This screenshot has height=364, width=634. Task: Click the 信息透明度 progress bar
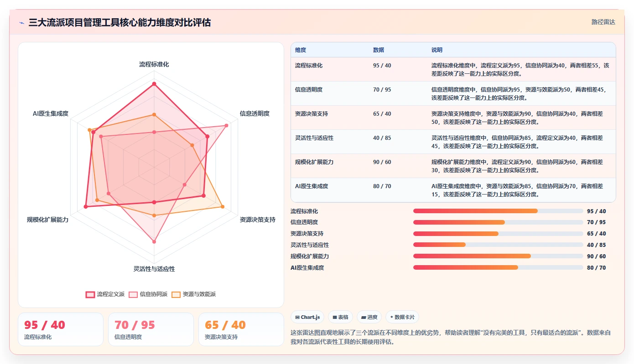pos(498,222)
